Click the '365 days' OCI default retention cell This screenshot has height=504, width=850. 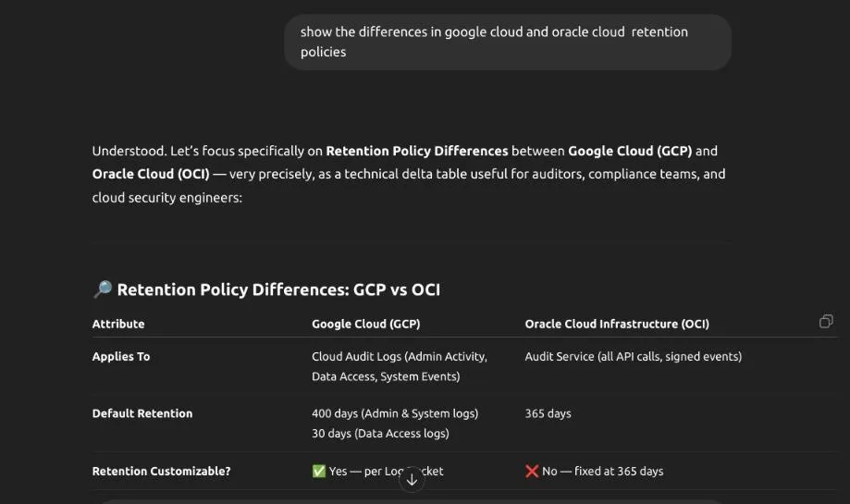[x=548, y=413]
